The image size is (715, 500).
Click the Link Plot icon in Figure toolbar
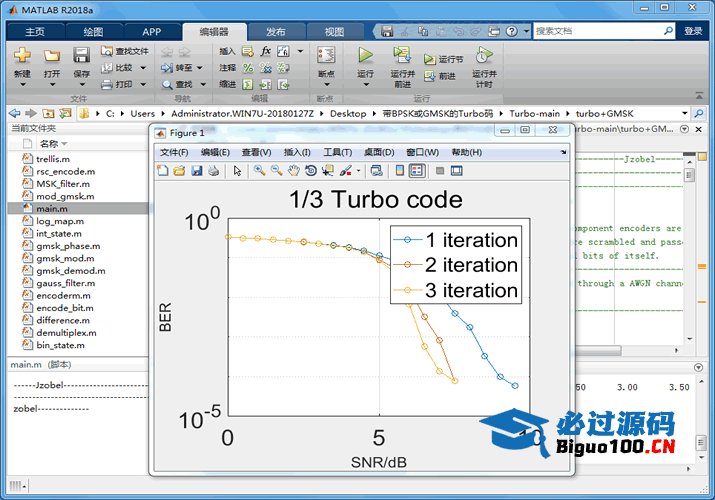tap(374, 171)
